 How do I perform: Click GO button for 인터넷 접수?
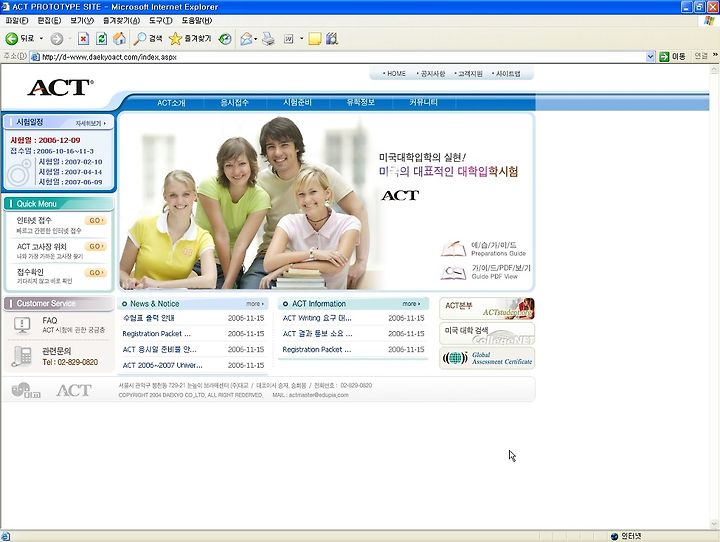tap(96, 220)
